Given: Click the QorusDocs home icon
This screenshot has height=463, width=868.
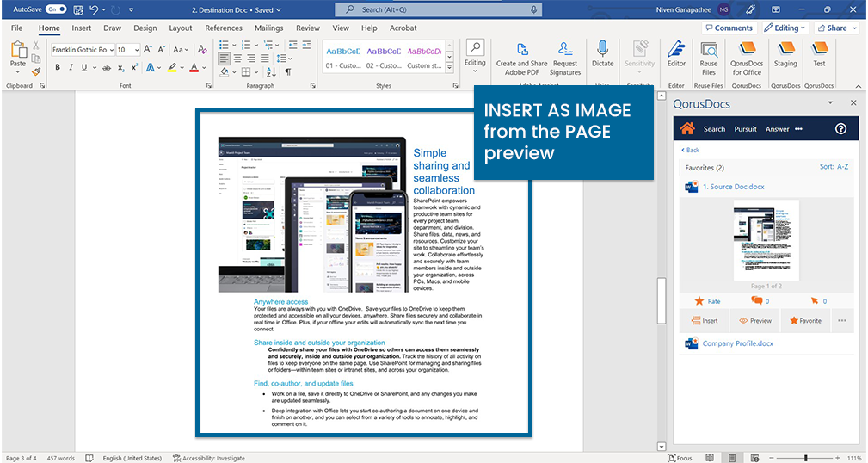Looking at the screenshot, I should pyautogui.click(x=686, y=129).
